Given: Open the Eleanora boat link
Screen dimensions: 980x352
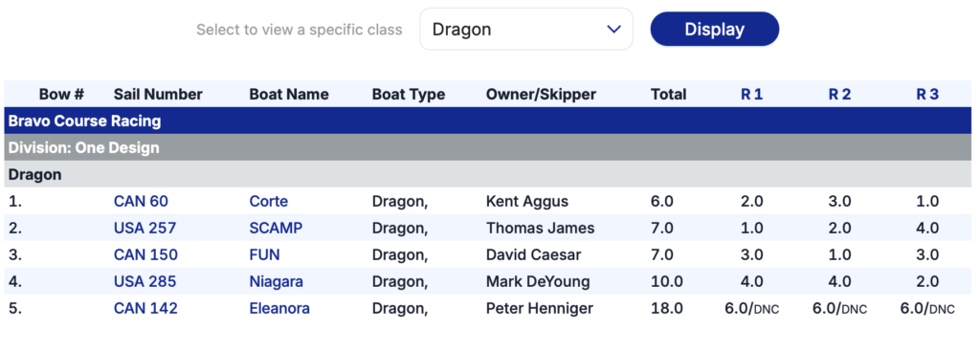Looking at the screenshot, I should pyautogui.click(x=279, y=309).
